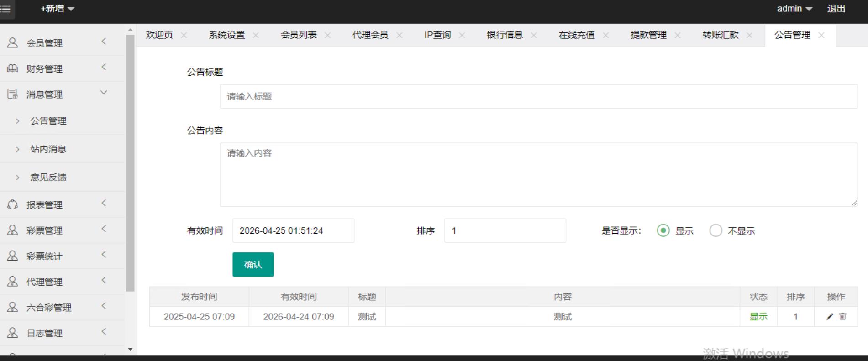Click the 报表管理 icon in the sidebar
The width and height of the screenshot is (868, 361).
pos(12,204)
